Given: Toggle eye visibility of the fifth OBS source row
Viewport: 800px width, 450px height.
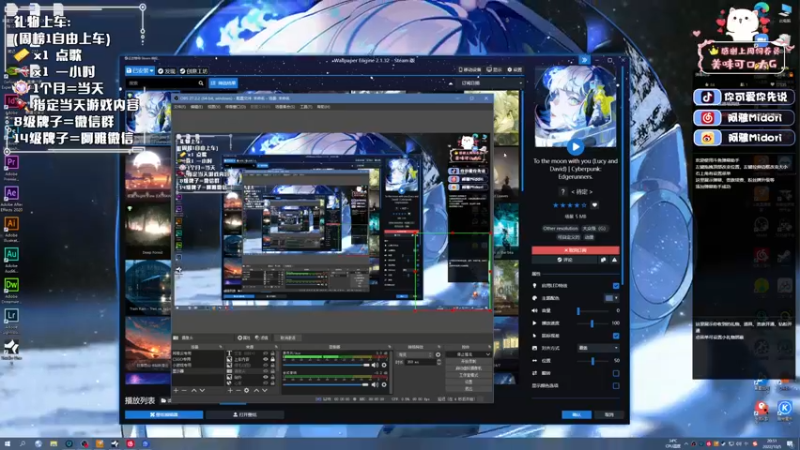Looking at the screenshot, I should point(266,377).
